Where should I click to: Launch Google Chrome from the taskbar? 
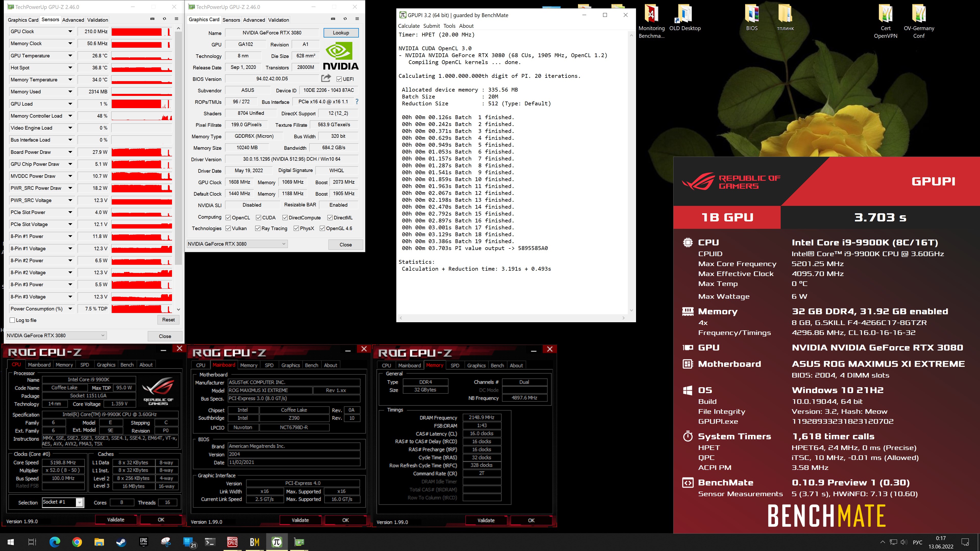coord(77,542)
